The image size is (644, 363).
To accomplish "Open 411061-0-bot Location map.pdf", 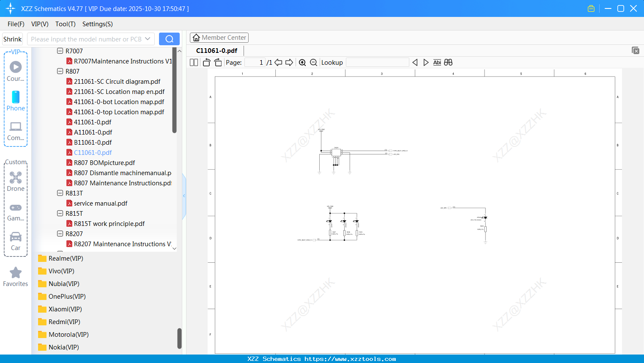I will pyautogui.click(x=119, y=102).
